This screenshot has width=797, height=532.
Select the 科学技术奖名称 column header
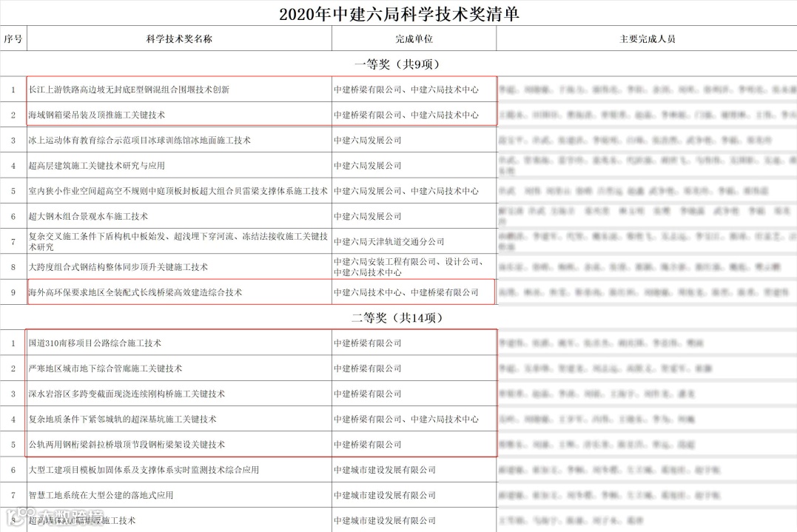point(179,38)
